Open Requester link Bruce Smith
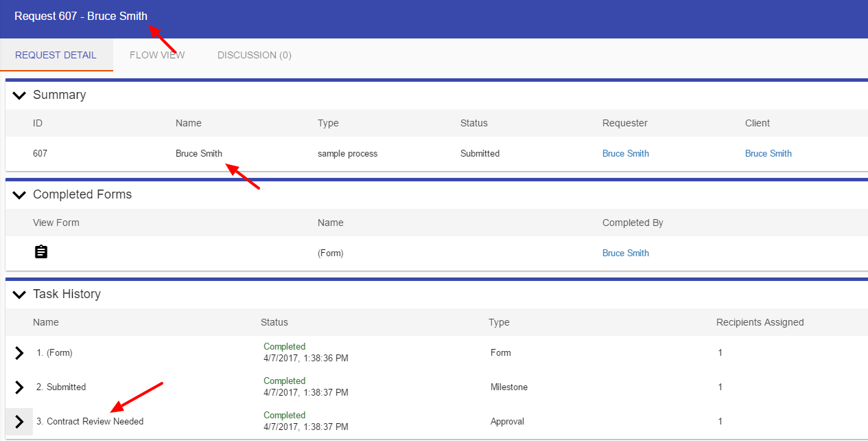This screenshot has height=441, width=868. coord(626,153)
